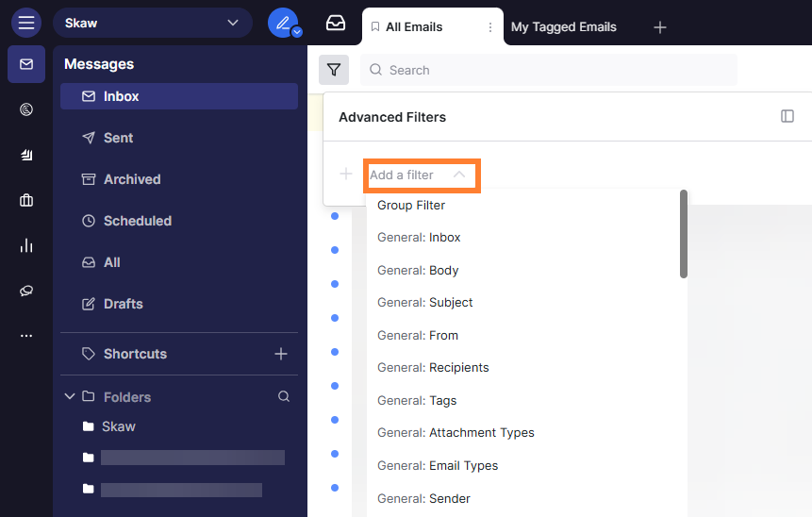Collapse the Add a filter dropdown
The image size is (812, 517).
tap(458, 175)
